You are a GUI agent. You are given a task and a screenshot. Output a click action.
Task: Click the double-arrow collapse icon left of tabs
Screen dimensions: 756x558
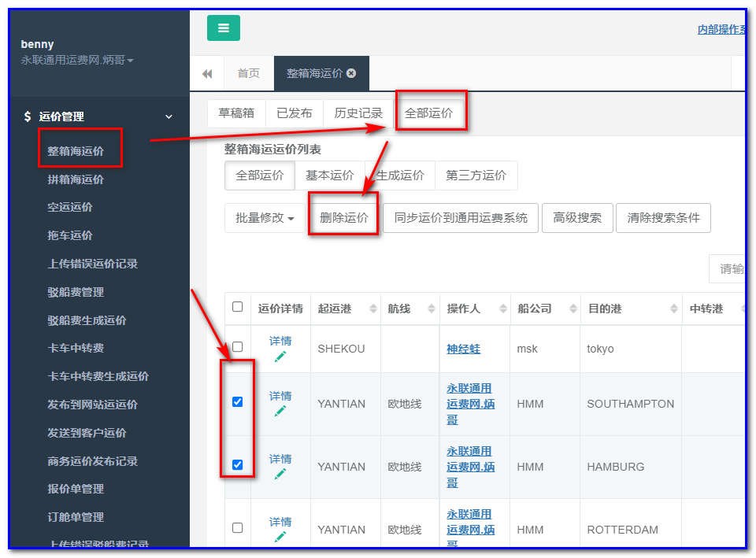coord(207,73)
